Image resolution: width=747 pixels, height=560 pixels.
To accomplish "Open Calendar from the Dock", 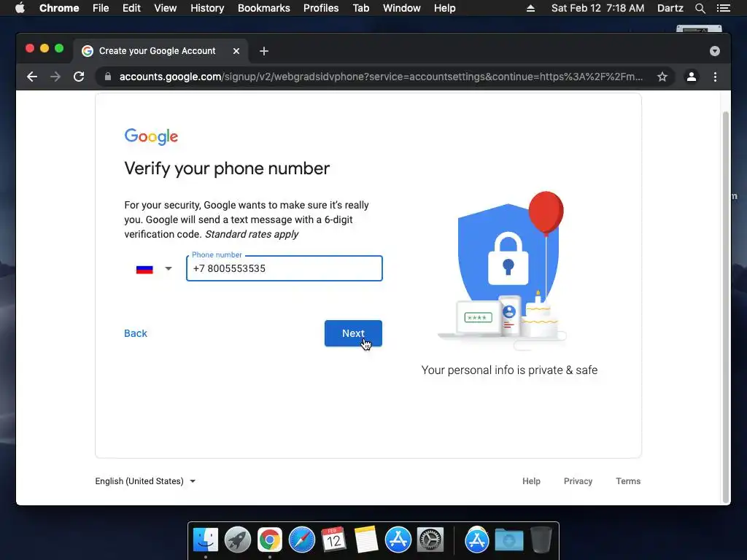I will click(334, 540).
